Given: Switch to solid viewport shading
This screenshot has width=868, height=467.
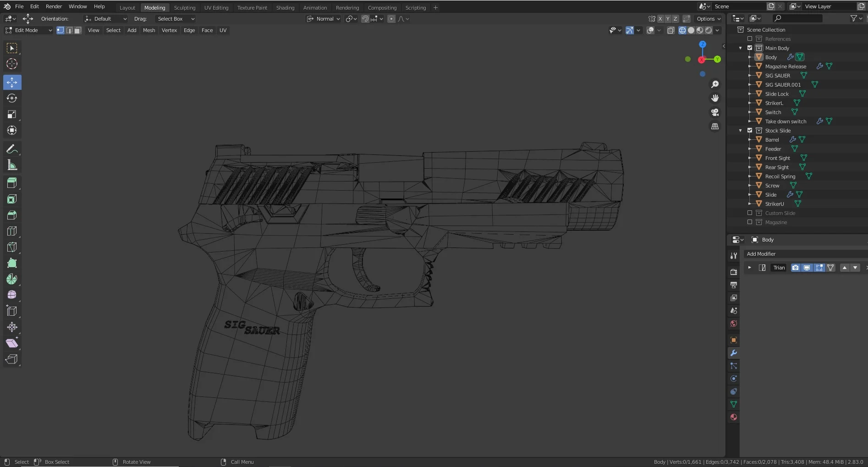Looking at the screenshot, I should pyautogui.click(x=691, y=30).
